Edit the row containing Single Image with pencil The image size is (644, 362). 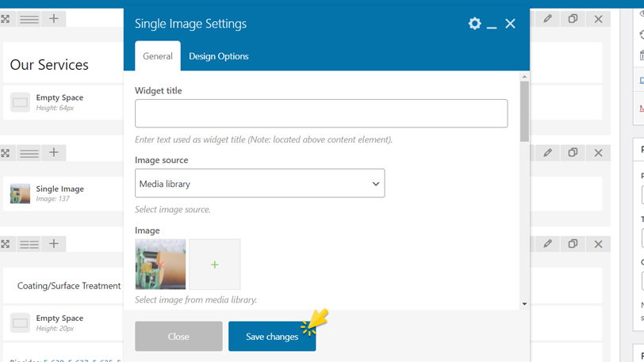tap(547, 153)
